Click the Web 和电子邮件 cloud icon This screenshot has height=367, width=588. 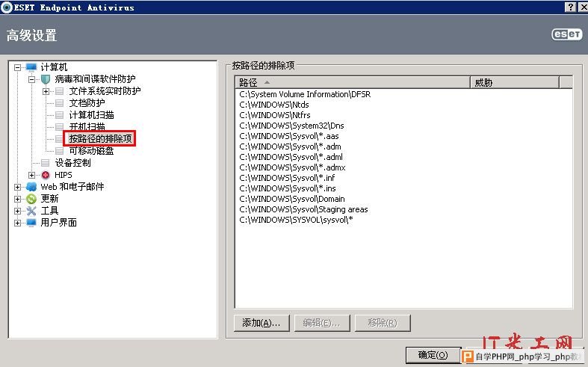(31, 187)
